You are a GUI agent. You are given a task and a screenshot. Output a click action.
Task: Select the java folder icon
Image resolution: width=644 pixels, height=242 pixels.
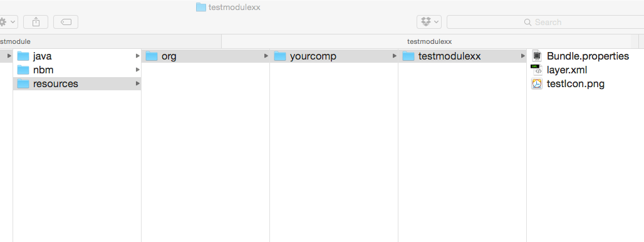pos(23,56)
